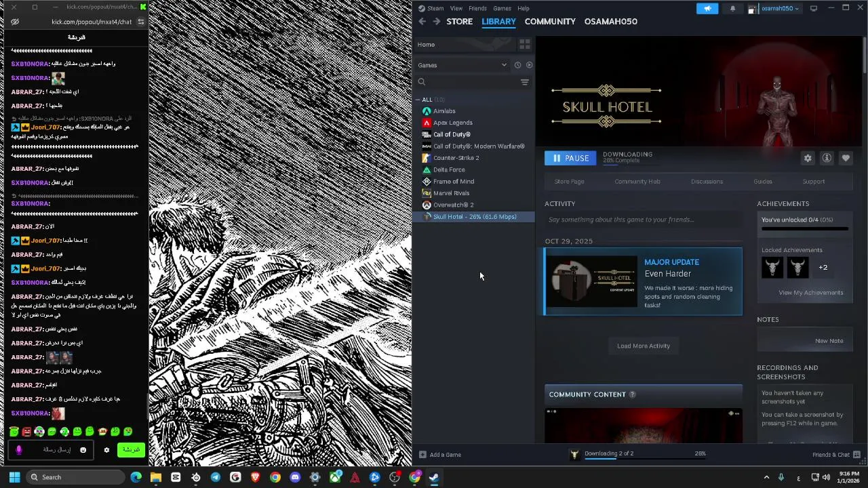Open the Games filter dropdown
Viewport: 868px width, 488px height.
coord(462,65)
